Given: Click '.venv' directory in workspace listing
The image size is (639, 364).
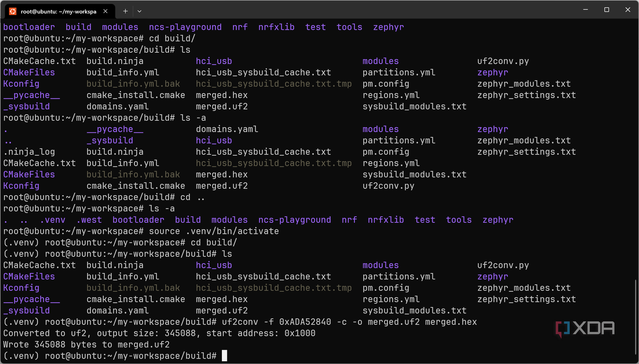Looking at the screenshot, I should click(53, 220).
